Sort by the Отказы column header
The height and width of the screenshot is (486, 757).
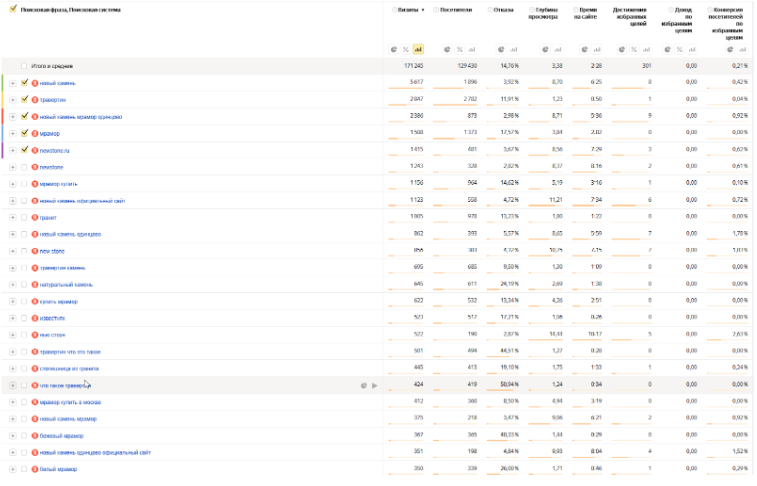click(x=504, y=10)
